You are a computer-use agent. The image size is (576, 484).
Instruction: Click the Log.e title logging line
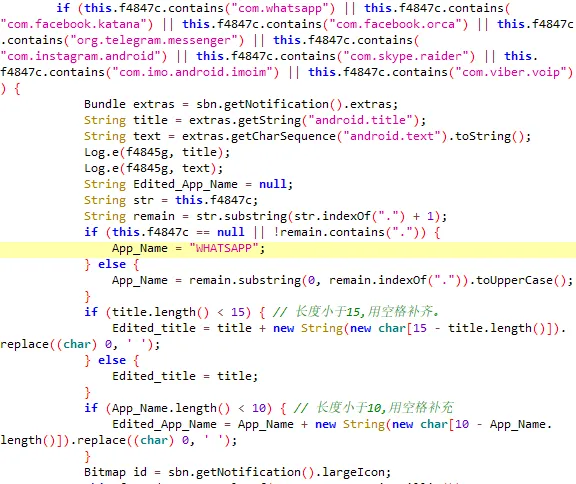[x=157, y=152]
